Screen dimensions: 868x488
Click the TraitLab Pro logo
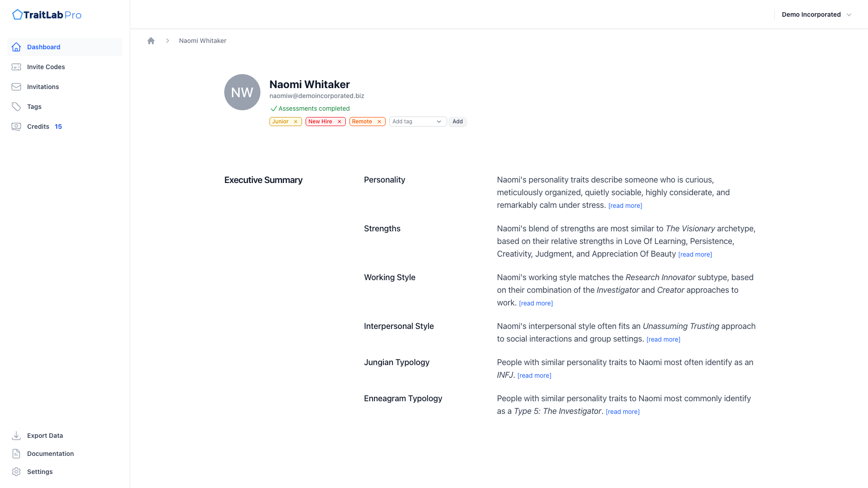pyautogui.click(x=47, y=15)
